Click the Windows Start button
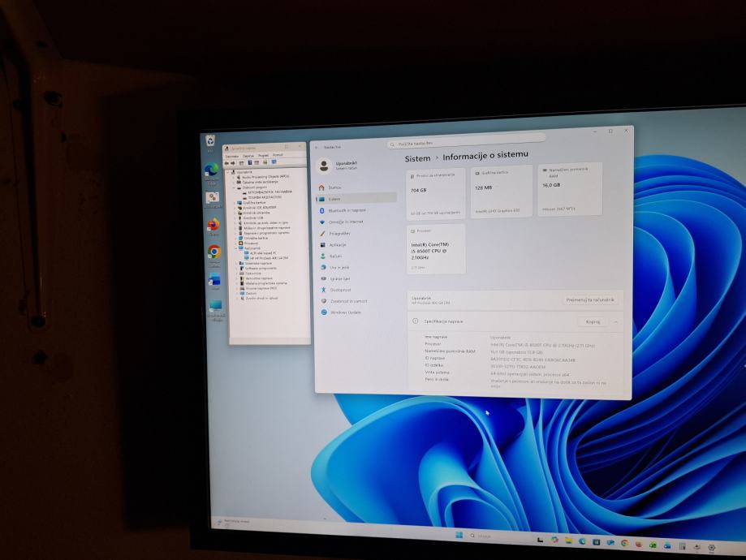This screenshot has height=560, width=746. 459,536
